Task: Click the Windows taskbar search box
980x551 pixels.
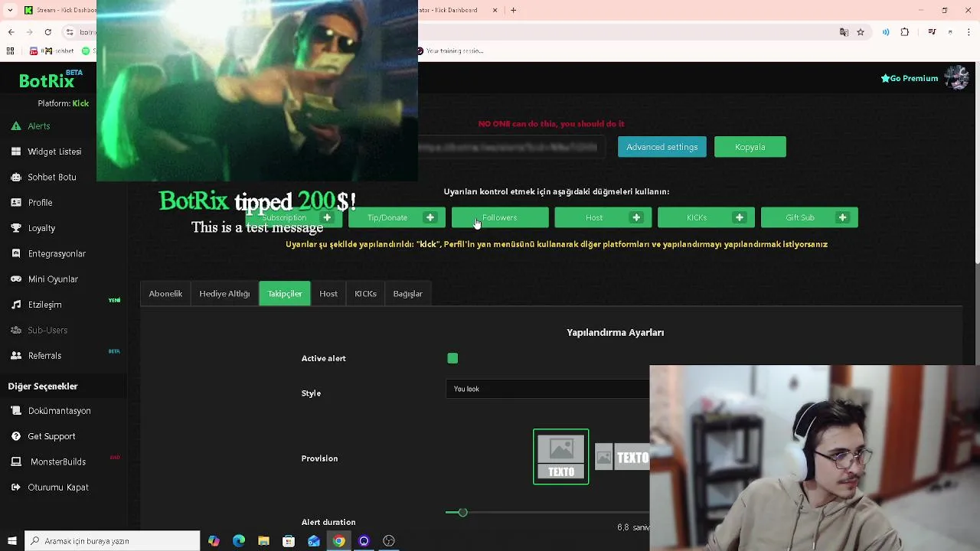Action: pos(113,541)
